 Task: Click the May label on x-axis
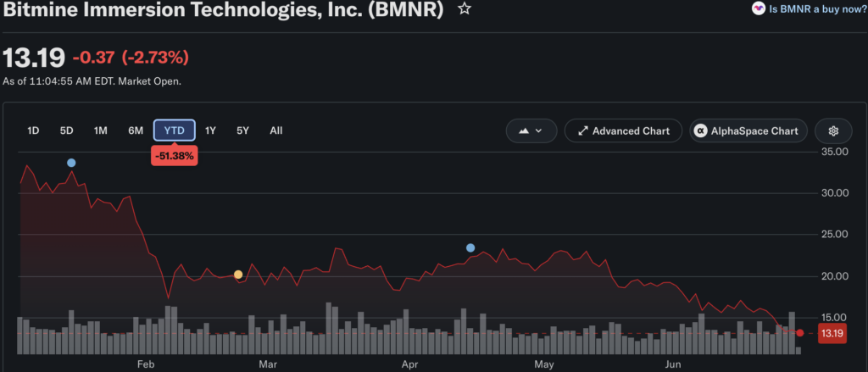pyautogui.click(x=544, y=365)
